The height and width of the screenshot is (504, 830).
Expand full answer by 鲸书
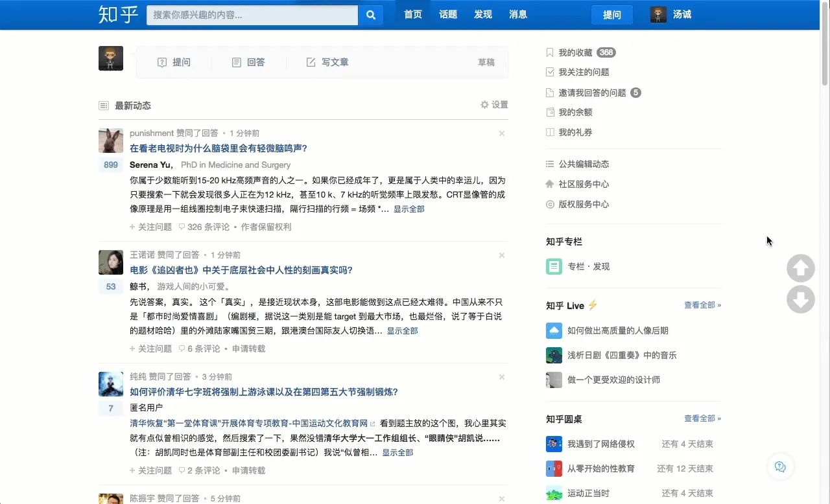click(402, 331)
